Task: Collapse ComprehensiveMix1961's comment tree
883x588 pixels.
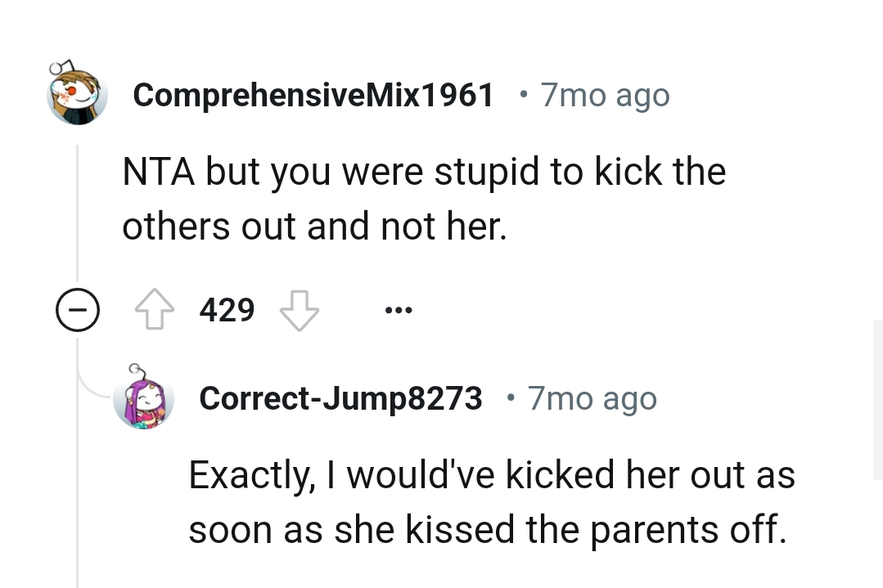Action: [x=78, y=309]
